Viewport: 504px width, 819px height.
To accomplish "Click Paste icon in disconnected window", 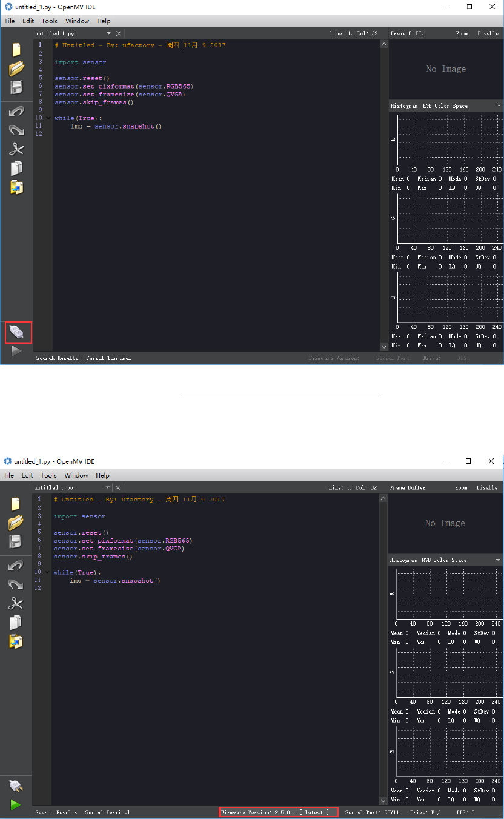I will pyautogui.click(x=16, y=187).
